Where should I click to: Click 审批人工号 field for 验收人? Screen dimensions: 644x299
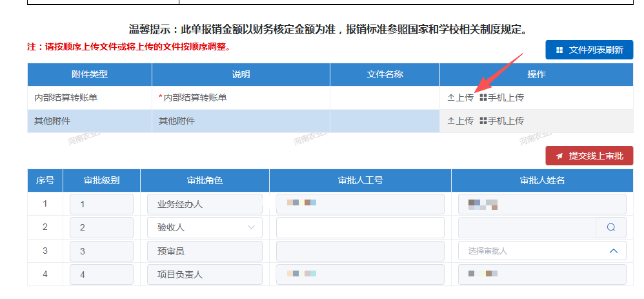point(360,227)
